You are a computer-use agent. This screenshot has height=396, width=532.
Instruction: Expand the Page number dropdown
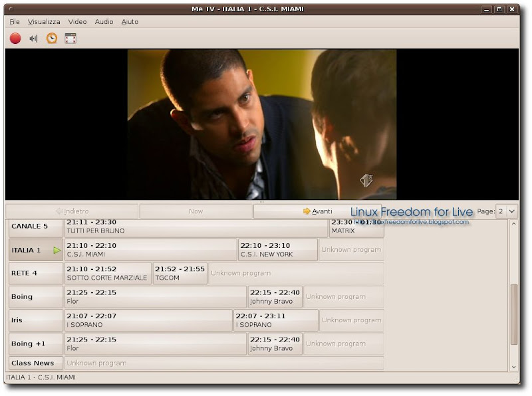pos(506,211)
